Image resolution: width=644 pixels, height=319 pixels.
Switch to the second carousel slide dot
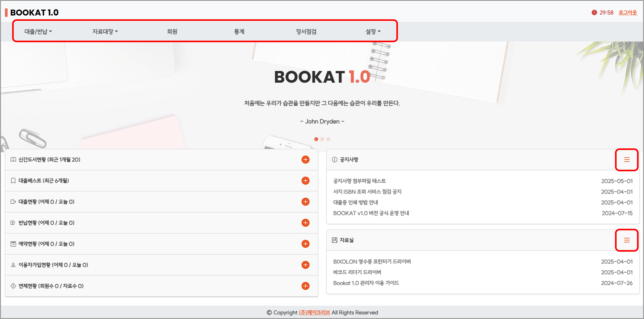322,139
